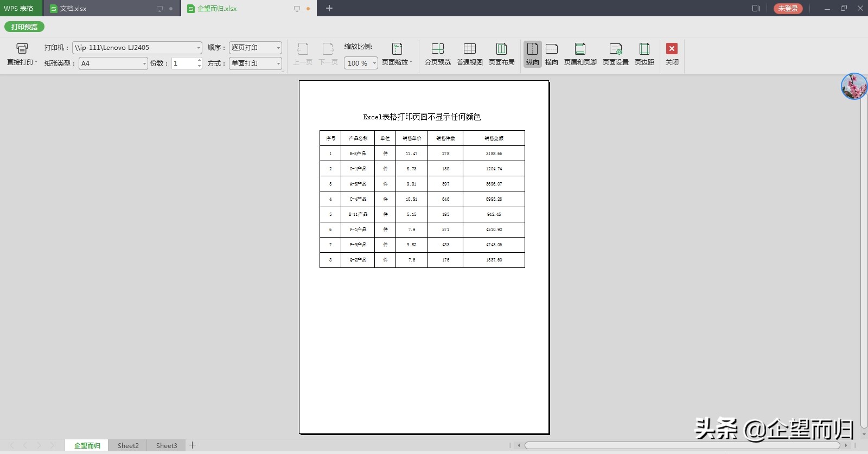
Task: Switch to Page Break Preview (分页预览)
Action: pyautogui.click(x=438, y=54)
